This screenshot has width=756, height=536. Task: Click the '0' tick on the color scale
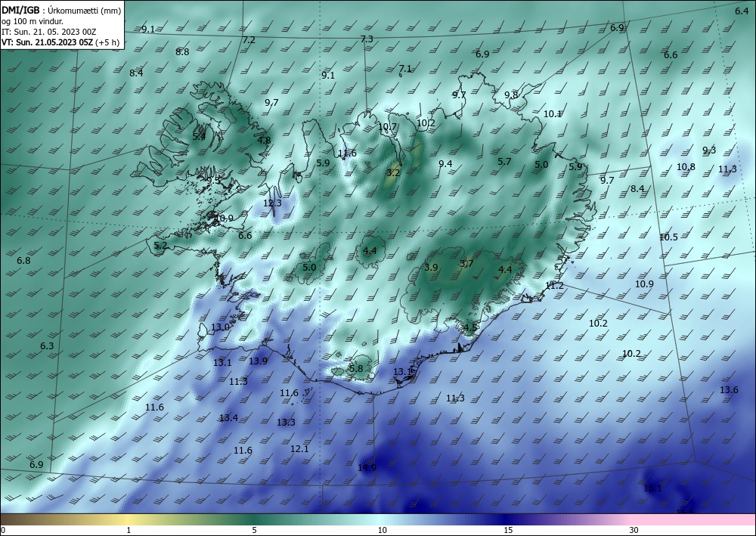point(3,530)
